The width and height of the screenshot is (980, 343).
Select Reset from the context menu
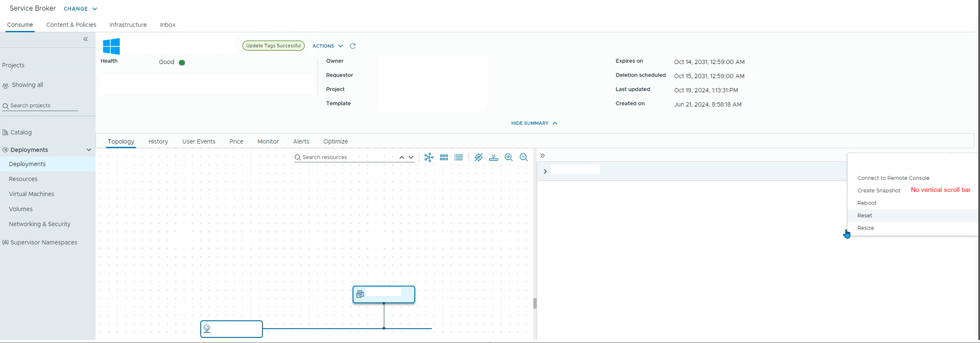pyautogui.click(x=865, y=216)
